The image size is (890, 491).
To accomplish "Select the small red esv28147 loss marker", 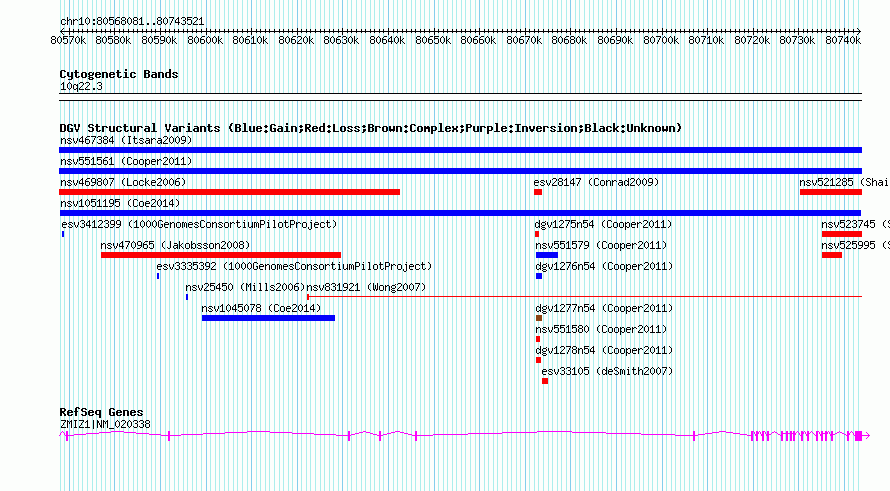I will pos(538,192).
